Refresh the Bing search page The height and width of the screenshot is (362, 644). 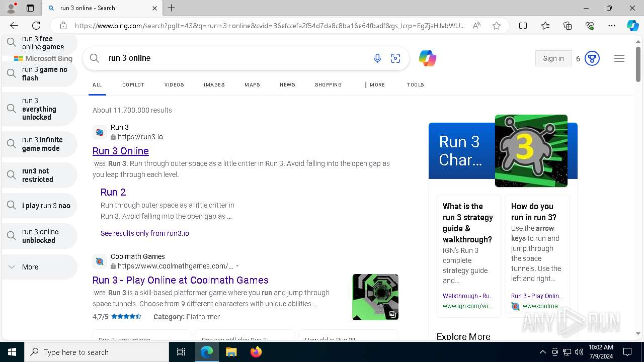tap(36, 26)
